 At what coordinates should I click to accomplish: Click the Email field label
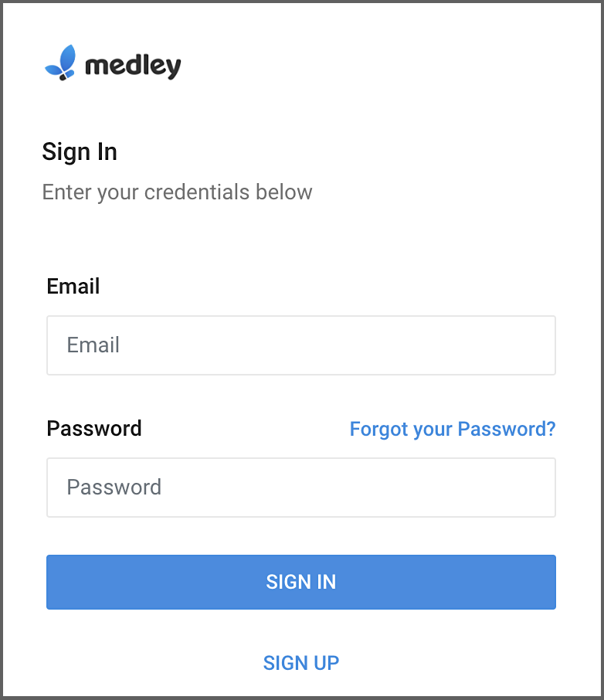pos(73,286)
